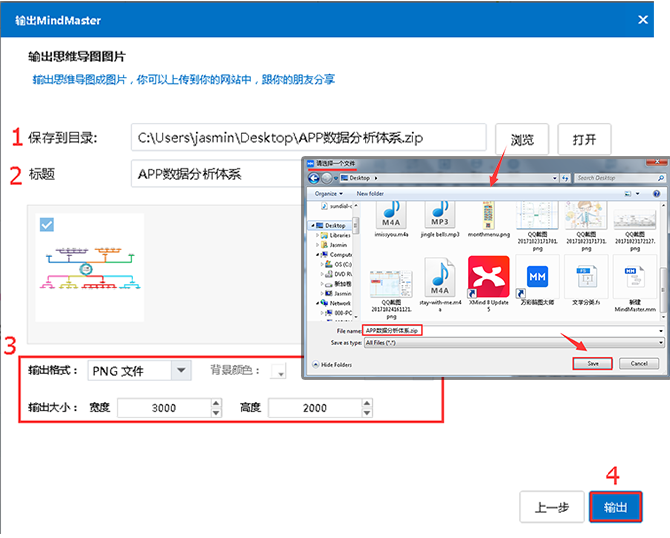Change view using the view options icon
Image resolution: width=670 pixels, height=538 pixels.
point(628,194)
